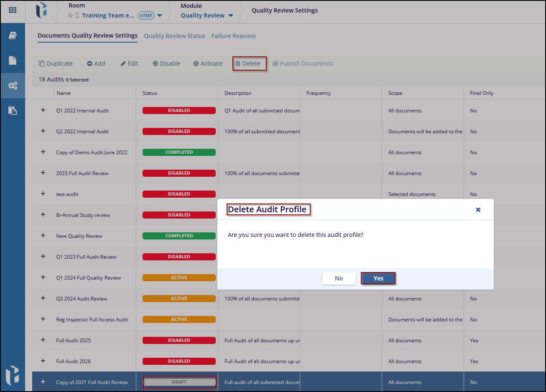Click the Disable toolbar button
546x392 pixels.
(166, 64)
